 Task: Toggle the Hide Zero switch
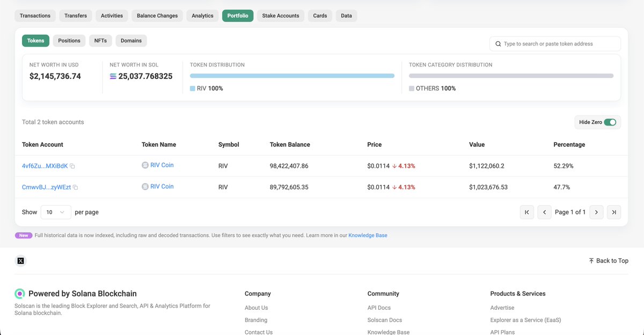tap(610, 122)
